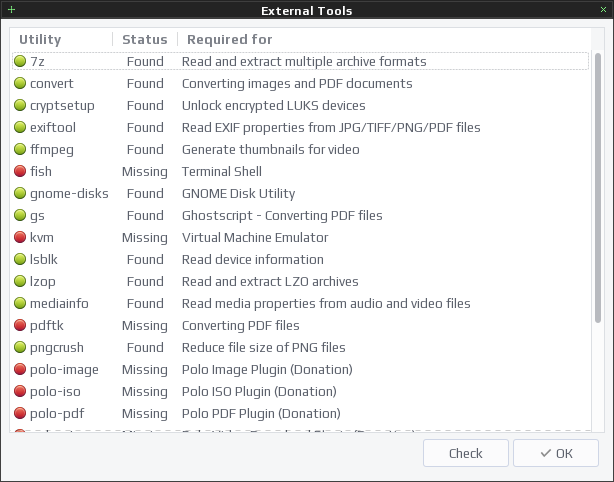Select the gnome-disks utility name

(69, 193)
